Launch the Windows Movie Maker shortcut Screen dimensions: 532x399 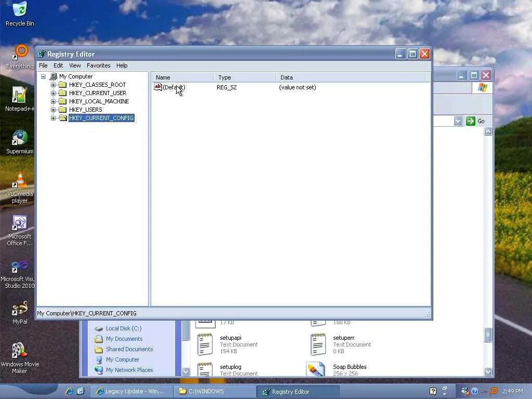pos(20,358)
